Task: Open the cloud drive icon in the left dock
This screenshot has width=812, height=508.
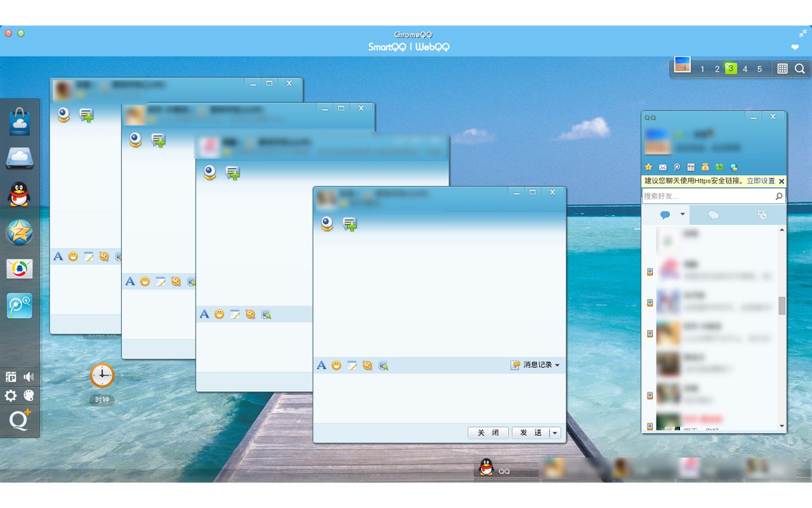Action: click(20, 158)
